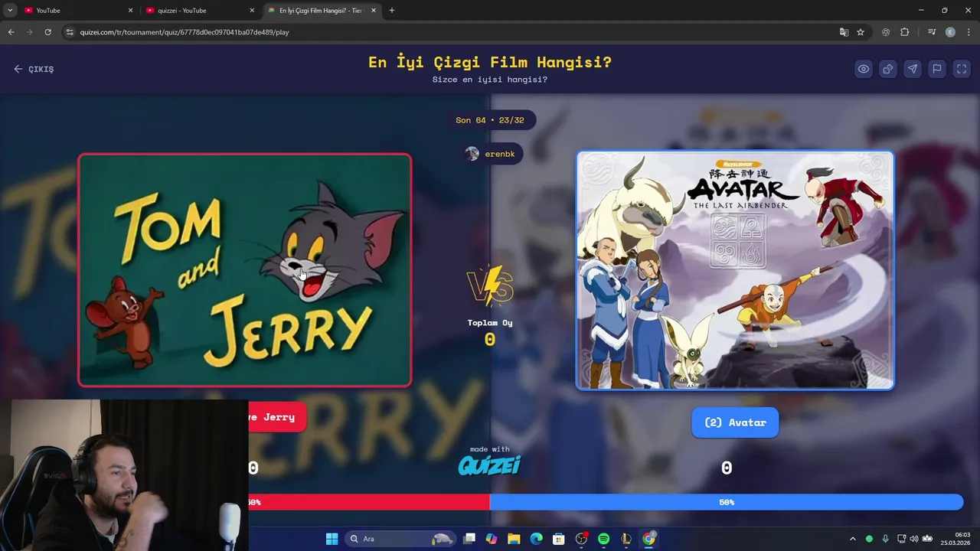This screenshot has width=980, height=551.
Task: Toggle the eye visibility icon in quiz header
Action: click(863, 69)
